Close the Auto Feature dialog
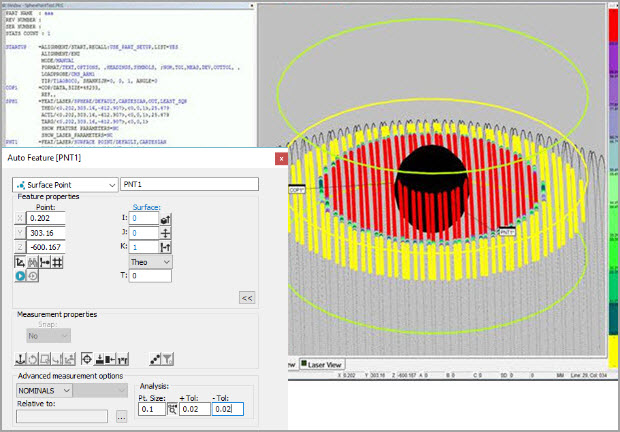 pyautogui.click(x=281, y=157)
